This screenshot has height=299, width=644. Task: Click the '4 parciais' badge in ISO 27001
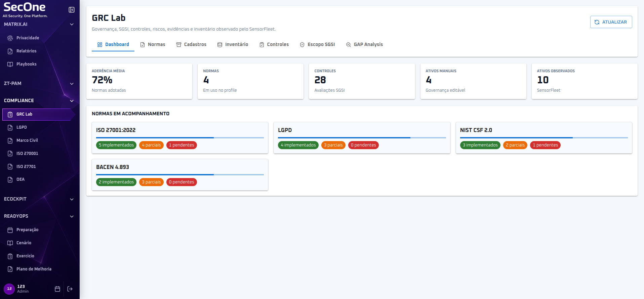coord(151,145)
